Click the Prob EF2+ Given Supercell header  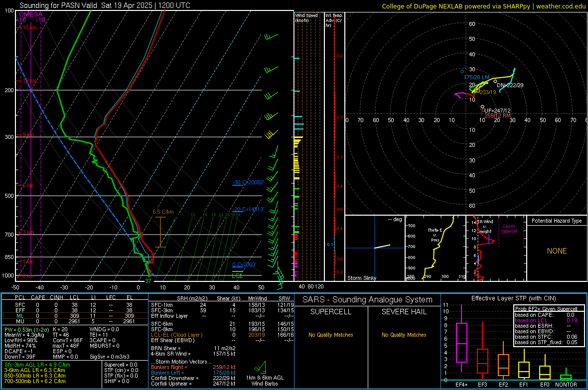[546, 309]
